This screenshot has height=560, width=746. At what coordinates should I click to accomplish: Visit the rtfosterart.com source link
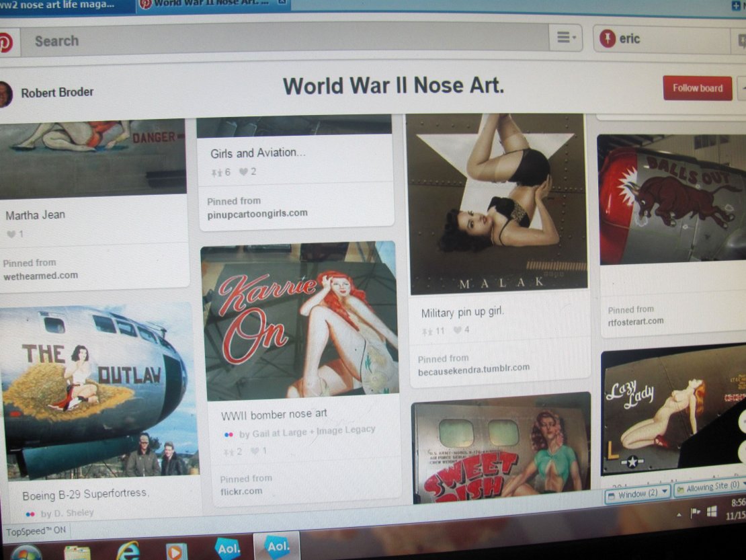[x=636, y=321]
